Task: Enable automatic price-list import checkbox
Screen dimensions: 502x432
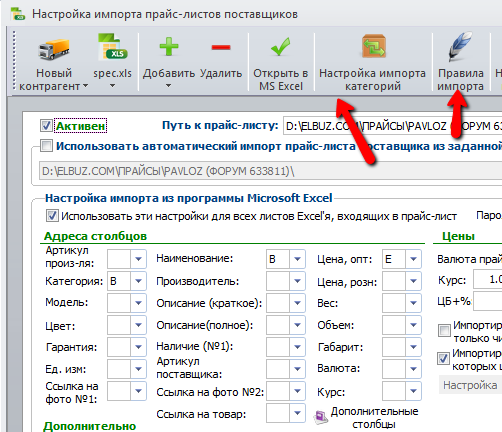Action: click(46, 146)
